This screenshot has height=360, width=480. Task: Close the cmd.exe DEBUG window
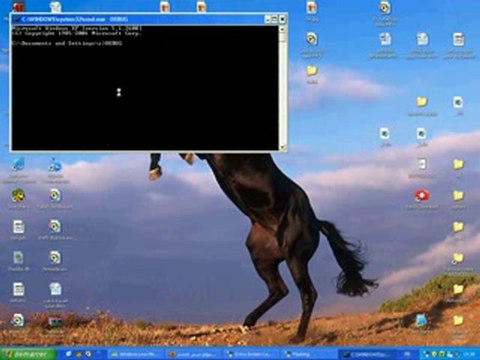coord(282,19)
